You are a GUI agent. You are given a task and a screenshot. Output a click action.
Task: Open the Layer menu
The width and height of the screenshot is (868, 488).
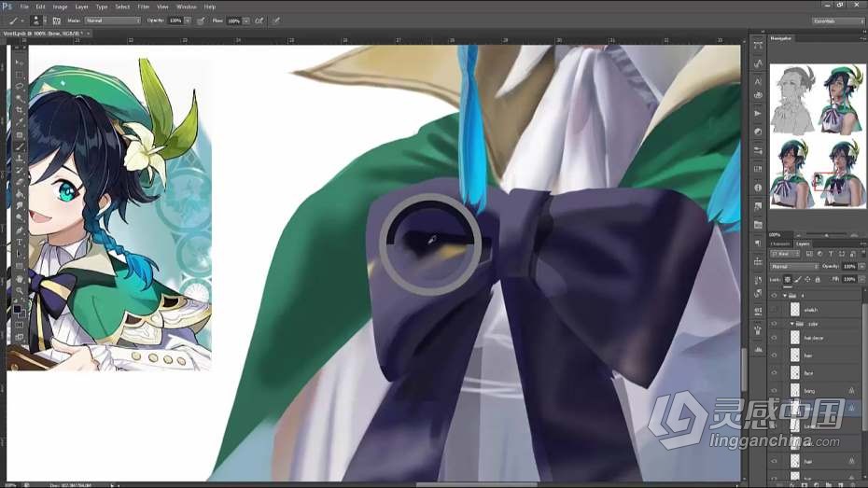tap(81, 7)
